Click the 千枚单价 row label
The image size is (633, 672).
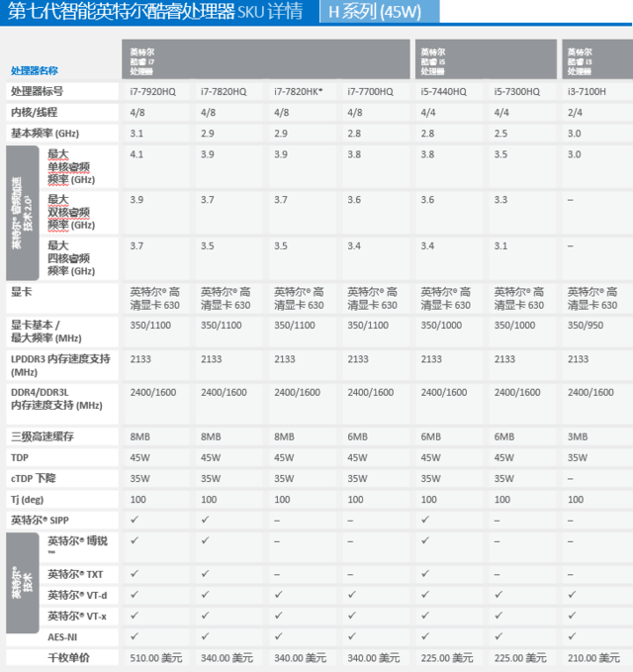68,658
